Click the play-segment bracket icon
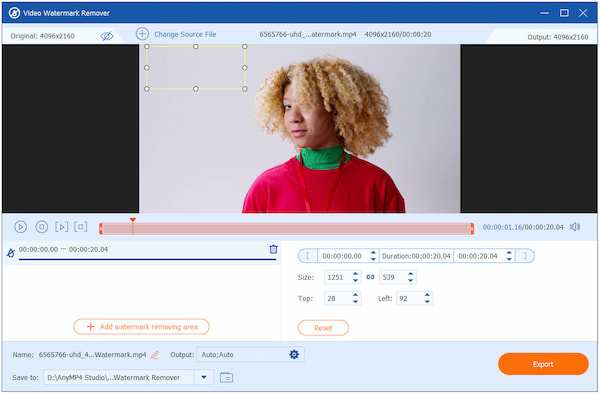Viewport: 600px width, 394px height. [61, 227]
